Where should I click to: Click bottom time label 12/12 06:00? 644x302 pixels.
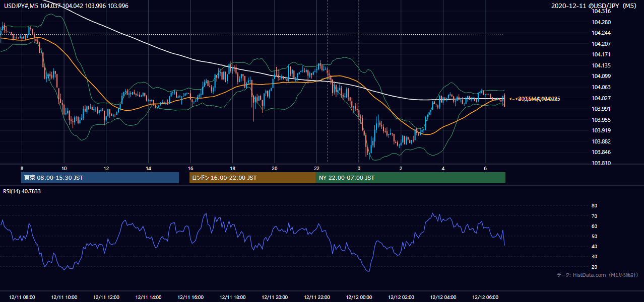pos(485,297)
